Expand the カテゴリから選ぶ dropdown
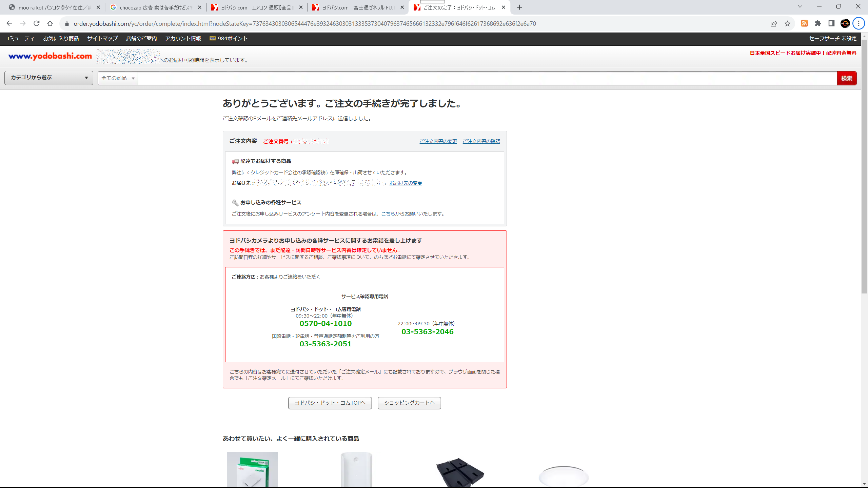 (x=49, y=78)
